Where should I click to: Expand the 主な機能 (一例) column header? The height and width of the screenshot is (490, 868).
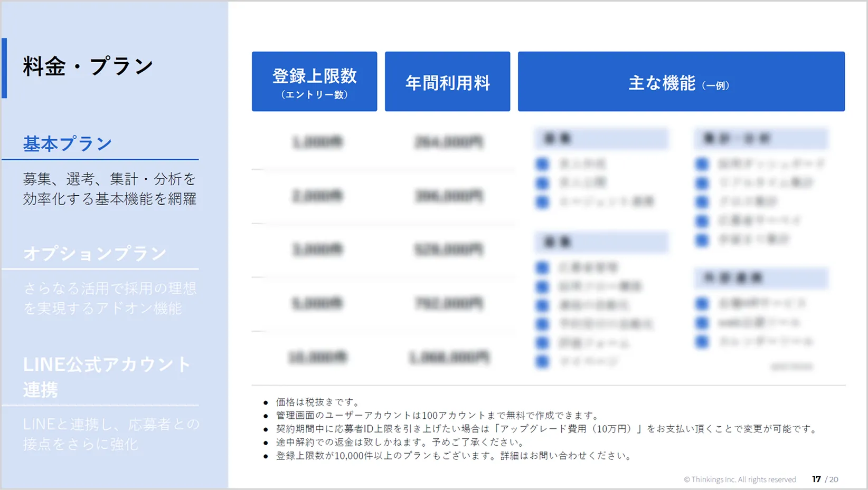click(680, 82)
